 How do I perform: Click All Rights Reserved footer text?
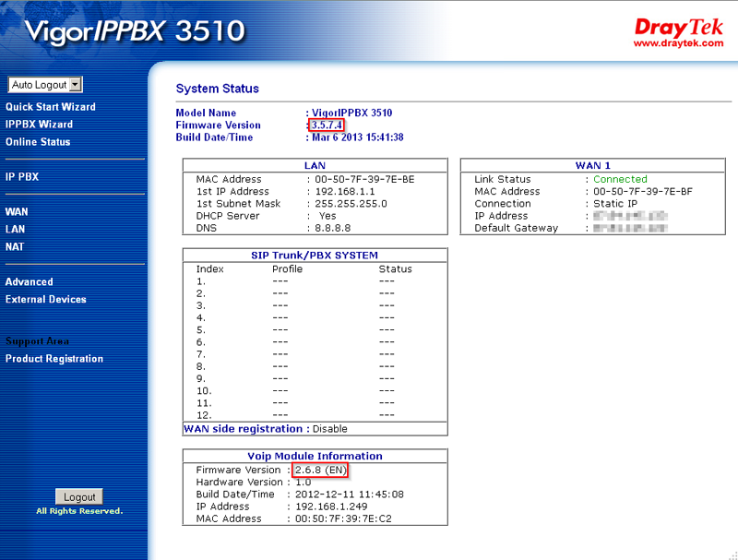tap(79, 511)
